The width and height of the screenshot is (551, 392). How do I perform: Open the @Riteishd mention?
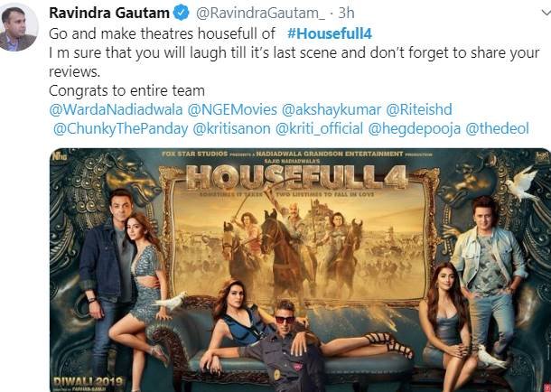(419, 109)
